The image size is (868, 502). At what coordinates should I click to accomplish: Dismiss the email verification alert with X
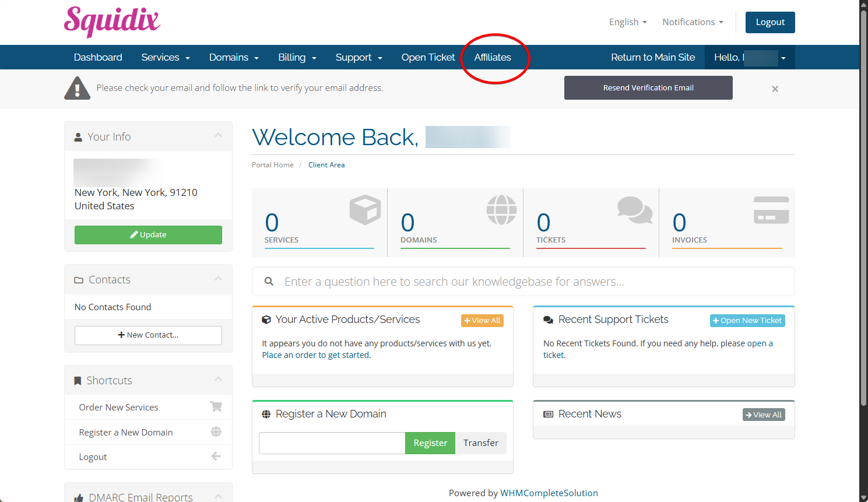click(775, 89)
